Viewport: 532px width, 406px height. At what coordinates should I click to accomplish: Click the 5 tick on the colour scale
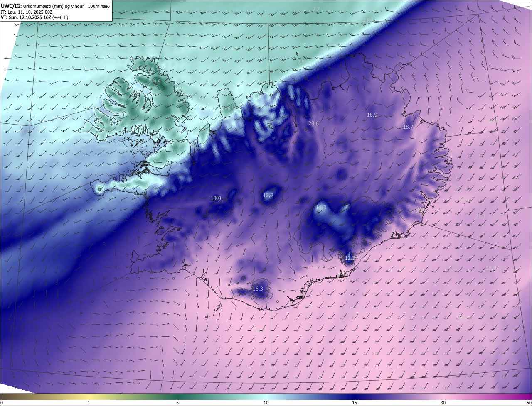pos(177,403)
